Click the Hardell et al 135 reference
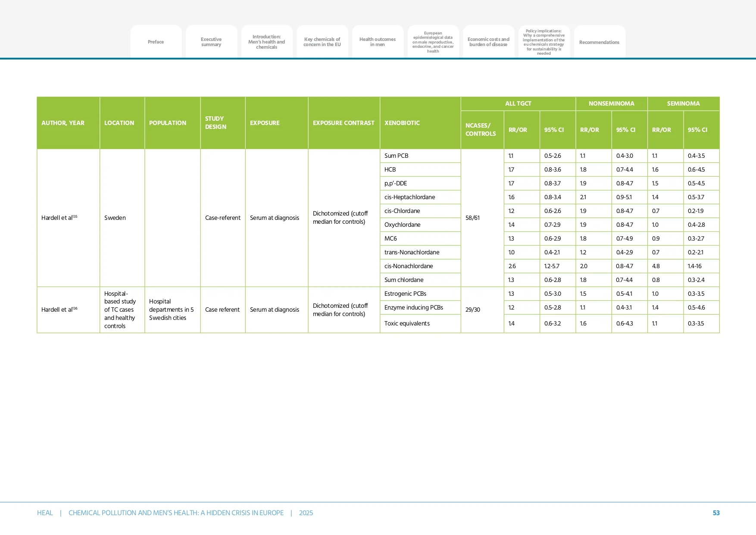The width and height of the screenshot is (756, 535). 59,218
